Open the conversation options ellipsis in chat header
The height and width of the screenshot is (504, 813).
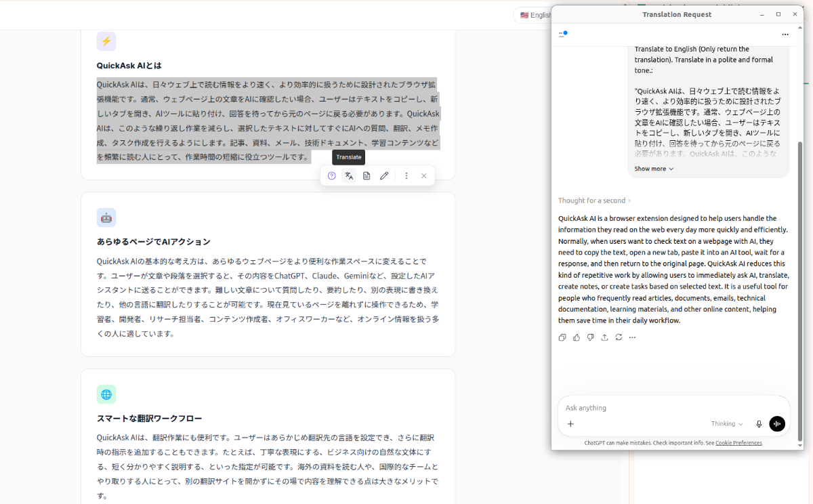coord(785,34)
